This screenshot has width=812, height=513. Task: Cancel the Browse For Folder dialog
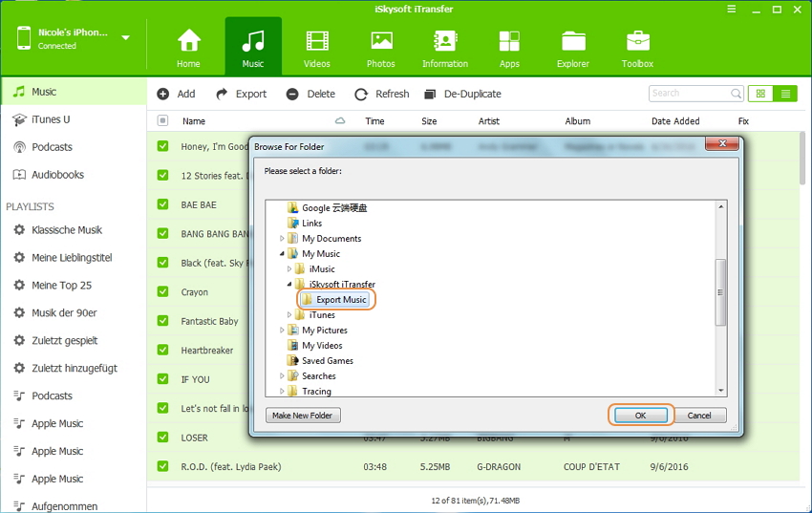point(699,416)
